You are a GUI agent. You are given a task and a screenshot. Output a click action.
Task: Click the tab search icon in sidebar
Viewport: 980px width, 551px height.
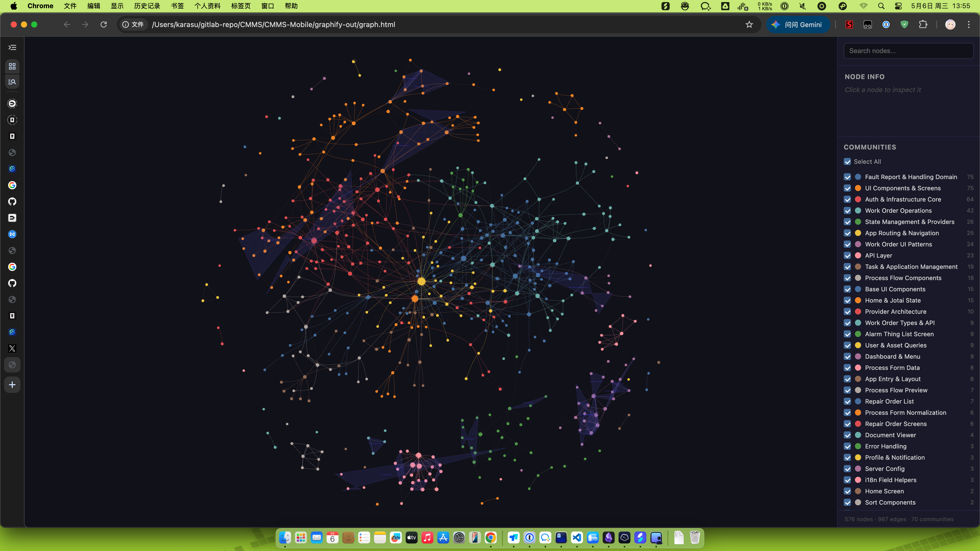(x=12, y=82)
